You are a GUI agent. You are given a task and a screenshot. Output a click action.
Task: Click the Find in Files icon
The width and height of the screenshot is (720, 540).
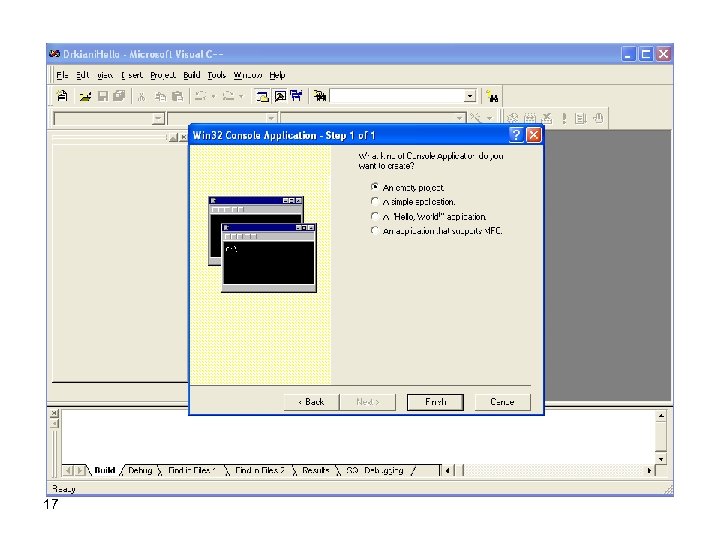pos(320,96)
